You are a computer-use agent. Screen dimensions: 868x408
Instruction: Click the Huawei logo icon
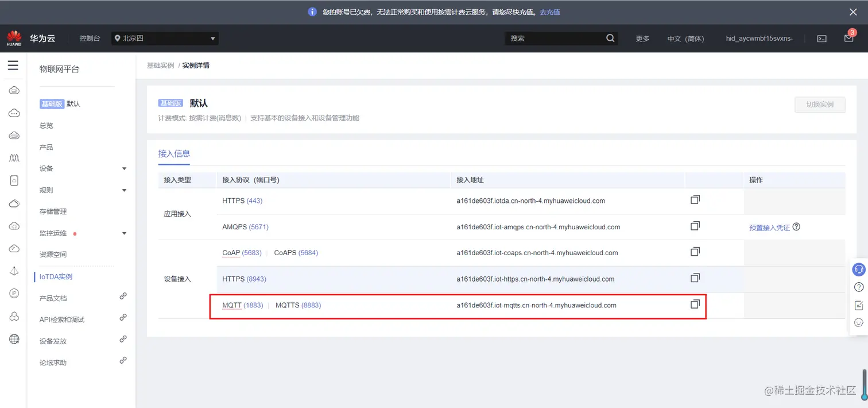[14, 38]
